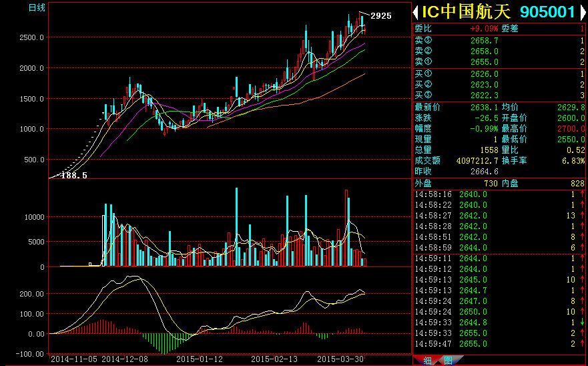588x366 pixels.
Task: Select the 卖③ price 2658.7
Action: coord(485,41)
